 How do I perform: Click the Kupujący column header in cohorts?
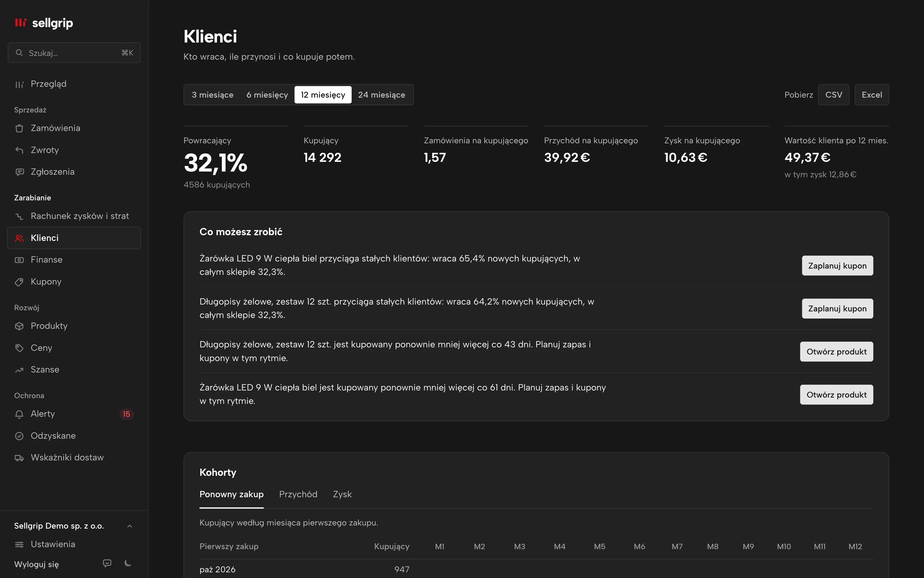tap(391, 546)
